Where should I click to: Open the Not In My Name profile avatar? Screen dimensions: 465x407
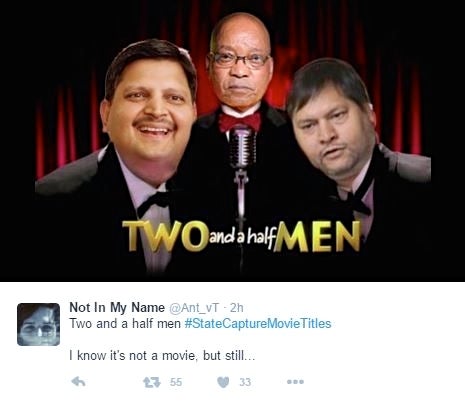click(x=39, y=324)
